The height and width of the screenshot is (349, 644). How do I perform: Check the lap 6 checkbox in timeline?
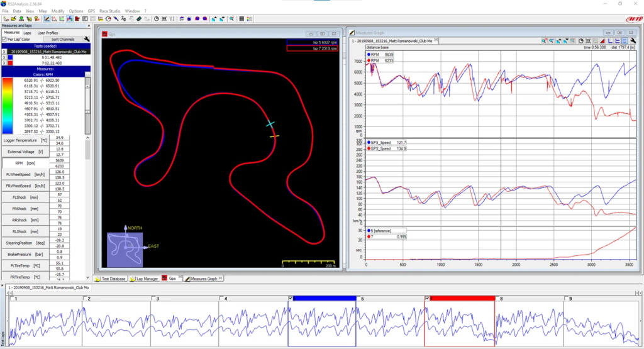point(358,299)
